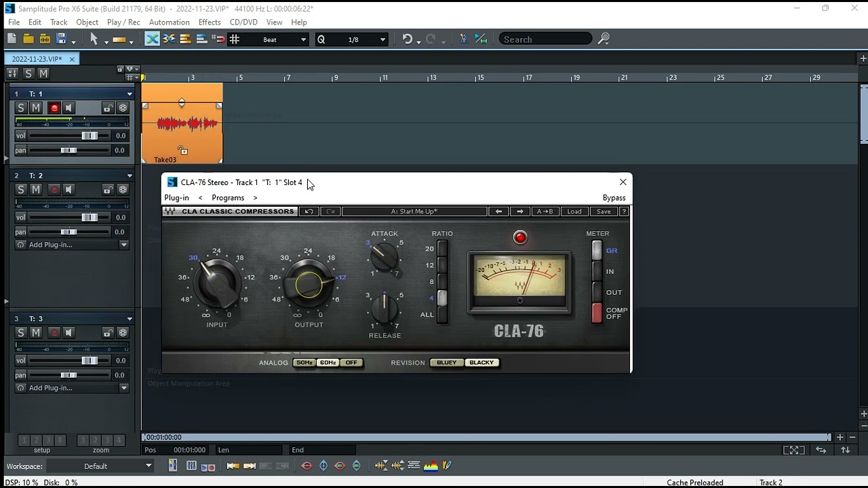868x488 pixels.
Task: Click the red diamond marker icon in the bottom toolbar
Action: (307, 466)
